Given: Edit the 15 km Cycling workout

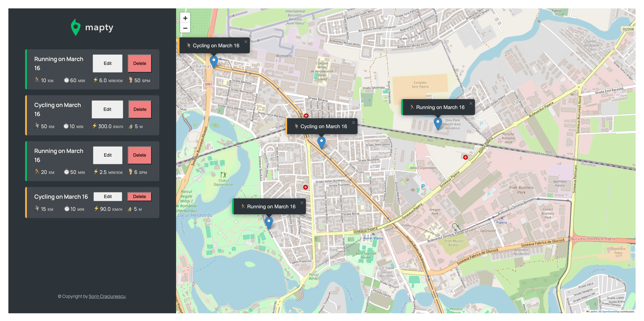Looking at the screenshot, I should tap(108, 197).
